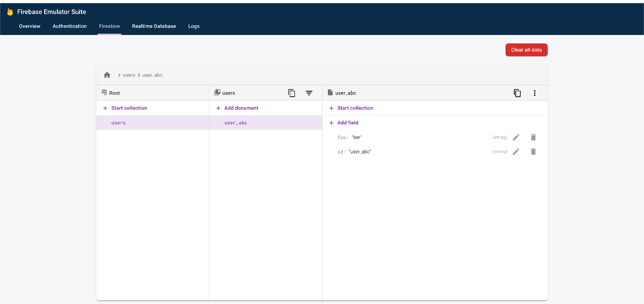Click the Firebase Emulator Suite title

pyautogui.click(x=52, y=12)
